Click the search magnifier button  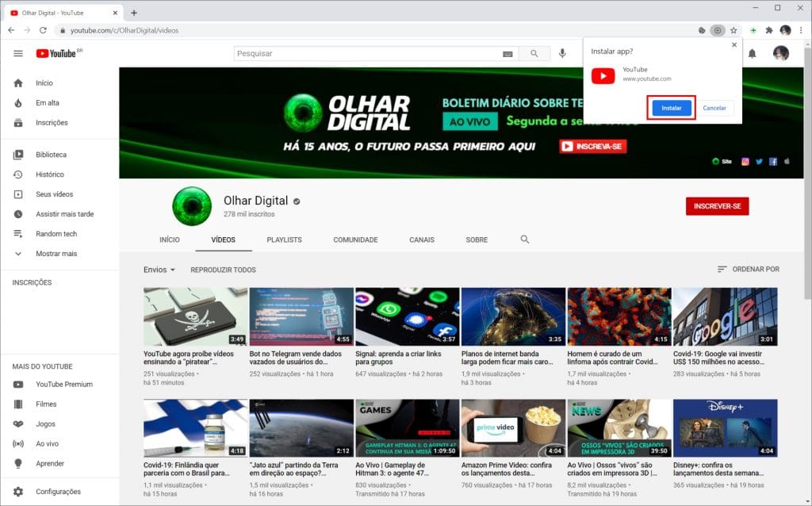click(534, 53)
